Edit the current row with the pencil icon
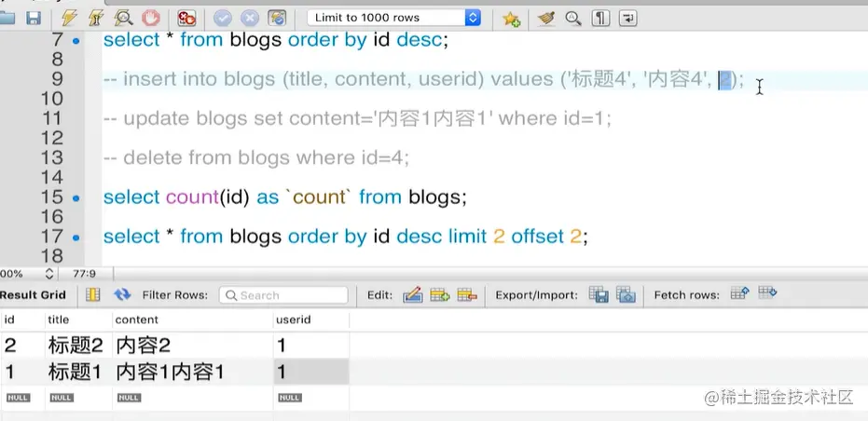The image size is (868, 421). (413, 295)
